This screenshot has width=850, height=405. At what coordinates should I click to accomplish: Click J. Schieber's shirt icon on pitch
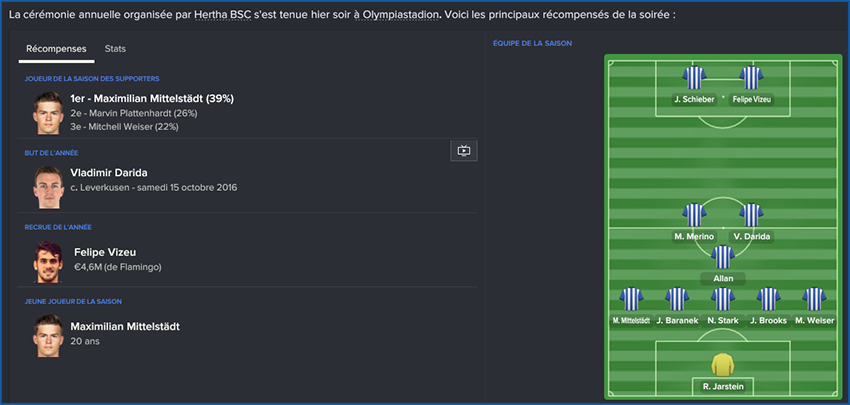(692, 78)
